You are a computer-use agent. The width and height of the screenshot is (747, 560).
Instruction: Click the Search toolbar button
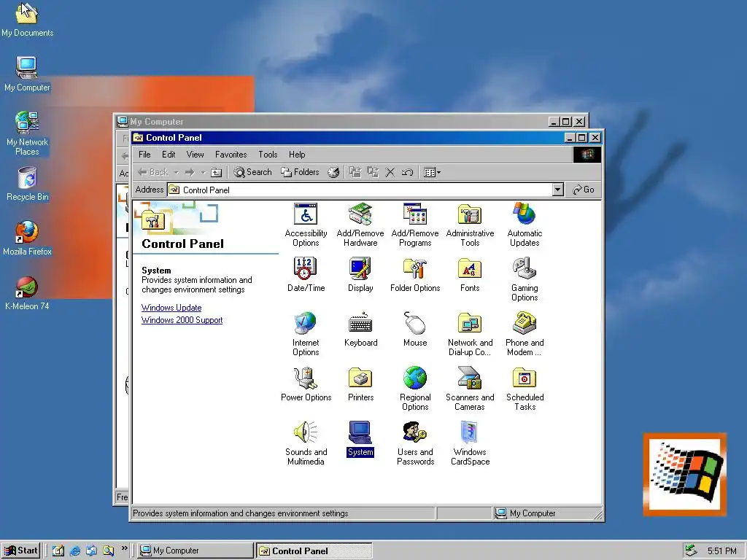[253, 172]
